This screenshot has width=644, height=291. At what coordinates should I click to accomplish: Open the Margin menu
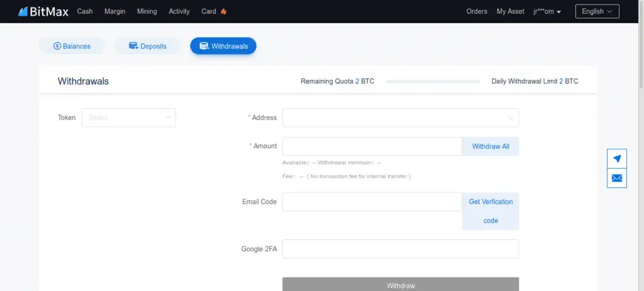pyautogui.click(x=114, y=11)
